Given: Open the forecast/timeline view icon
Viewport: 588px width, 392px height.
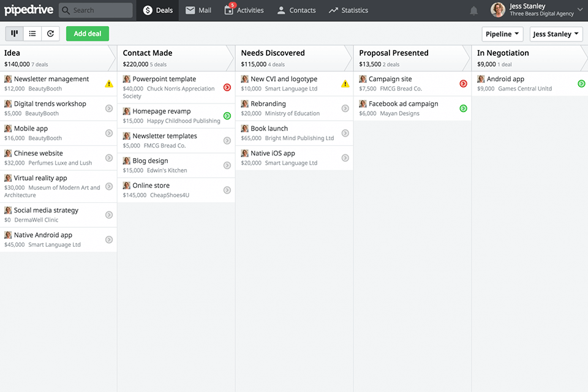Looking at the screenshot, I should [x=50, y=34].
